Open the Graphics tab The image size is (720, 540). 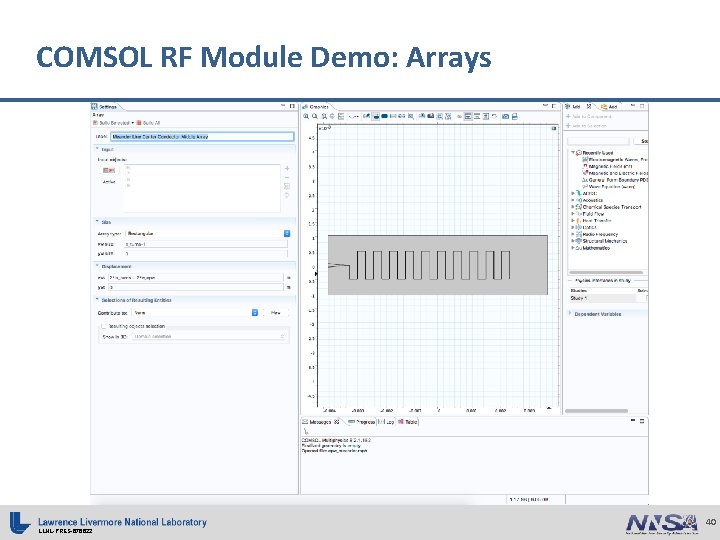pos(316,107)
